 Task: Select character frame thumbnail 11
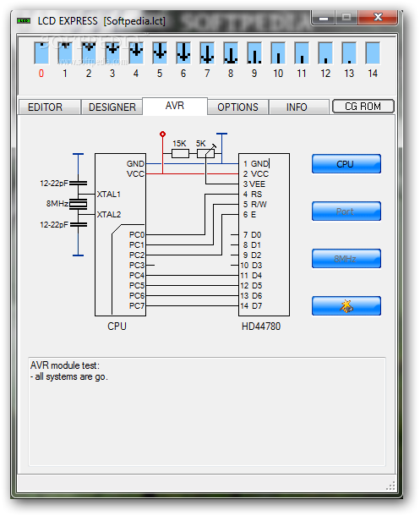coord(302,52)
